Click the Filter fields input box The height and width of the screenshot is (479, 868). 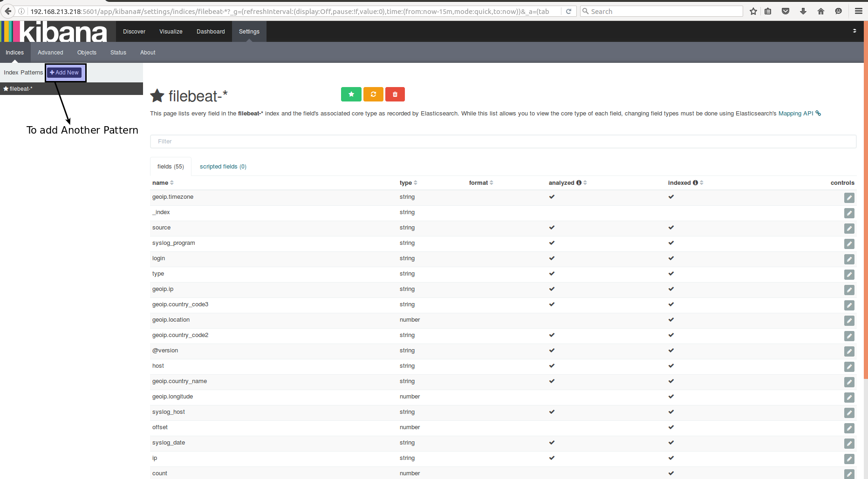click(x=503, y=142)
